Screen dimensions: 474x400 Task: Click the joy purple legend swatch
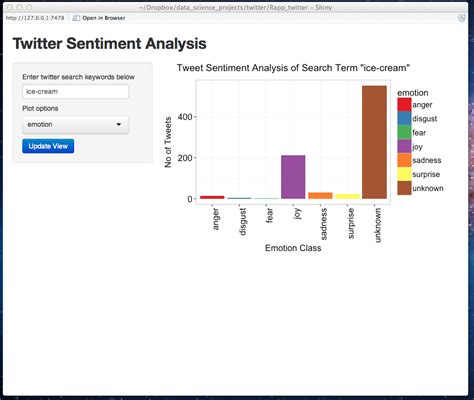tap(404, 147)
